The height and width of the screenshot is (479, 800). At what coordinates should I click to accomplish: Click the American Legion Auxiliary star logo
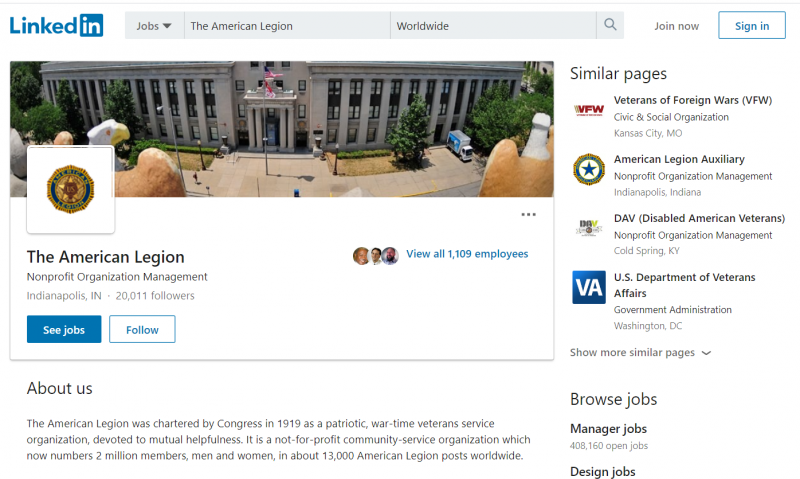click(x=589, y=169)
